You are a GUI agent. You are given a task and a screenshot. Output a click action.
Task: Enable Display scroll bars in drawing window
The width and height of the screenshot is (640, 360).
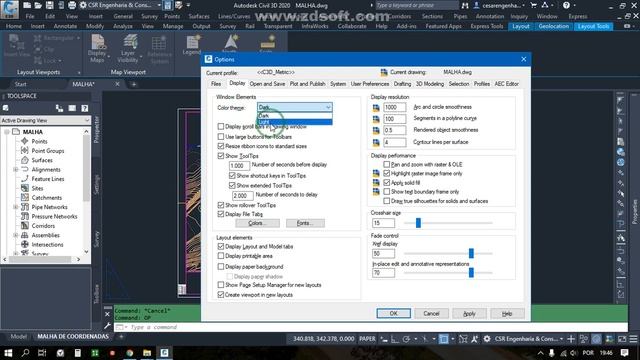(221, 127)
